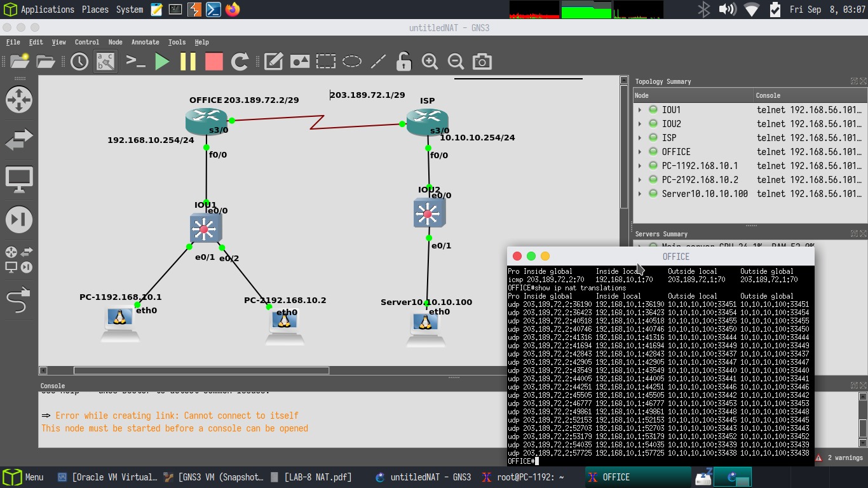Toggle the lock items padlock icon
Screen dimensions: 868x488
(403, 62)
